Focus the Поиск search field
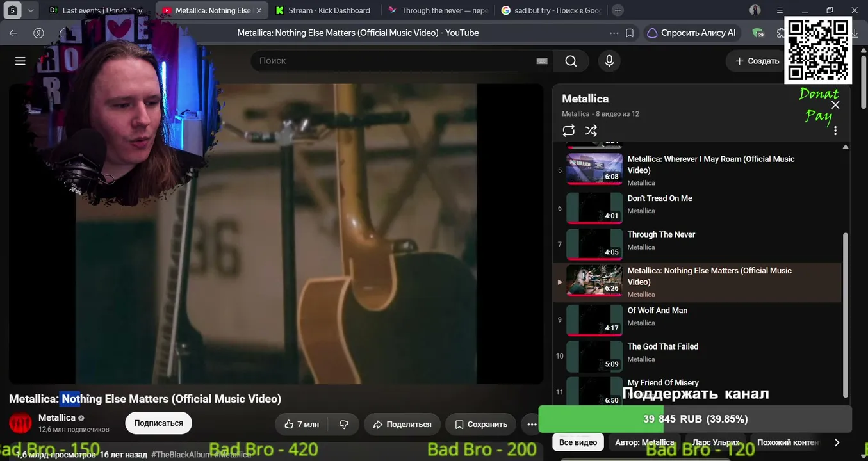This screenshot has width=868, height=461. tap(394, 61)
